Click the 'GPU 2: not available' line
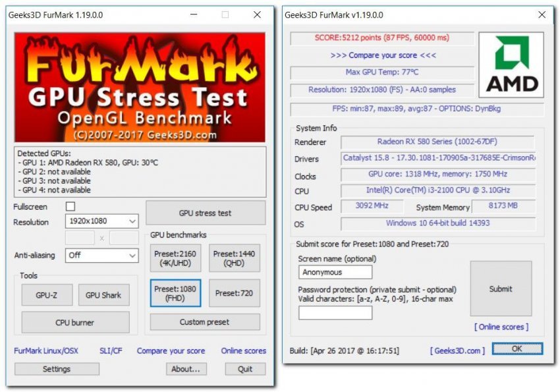 click(x=54, y=172)
